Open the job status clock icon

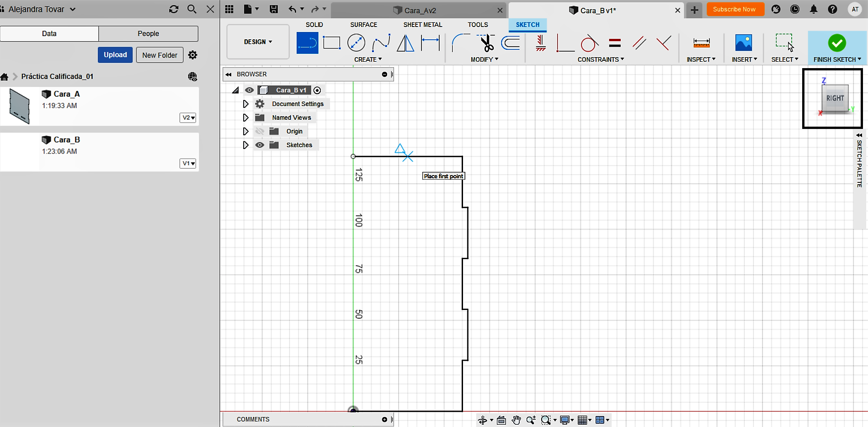point(795,9)
